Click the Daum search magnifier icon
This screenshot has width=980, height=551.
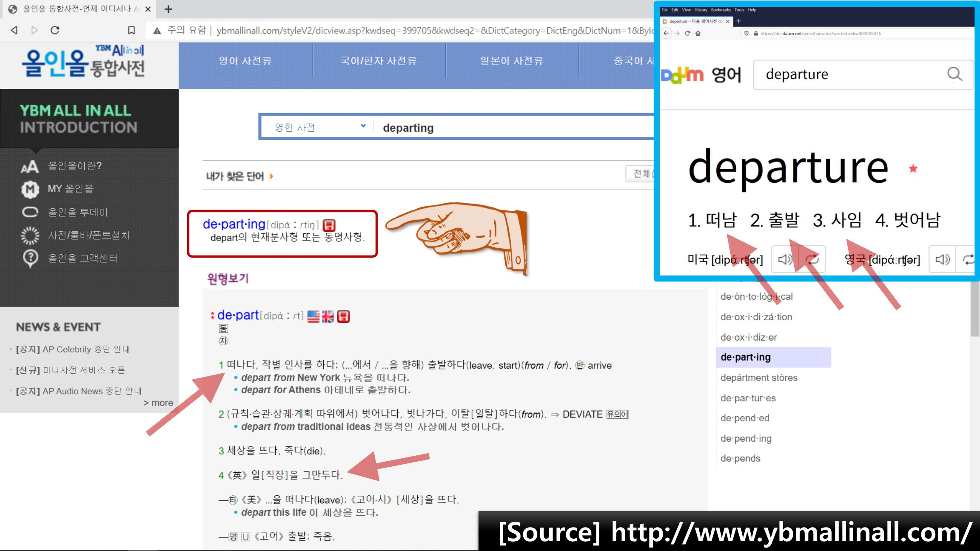pyautogui.click(x=954, y=74)
